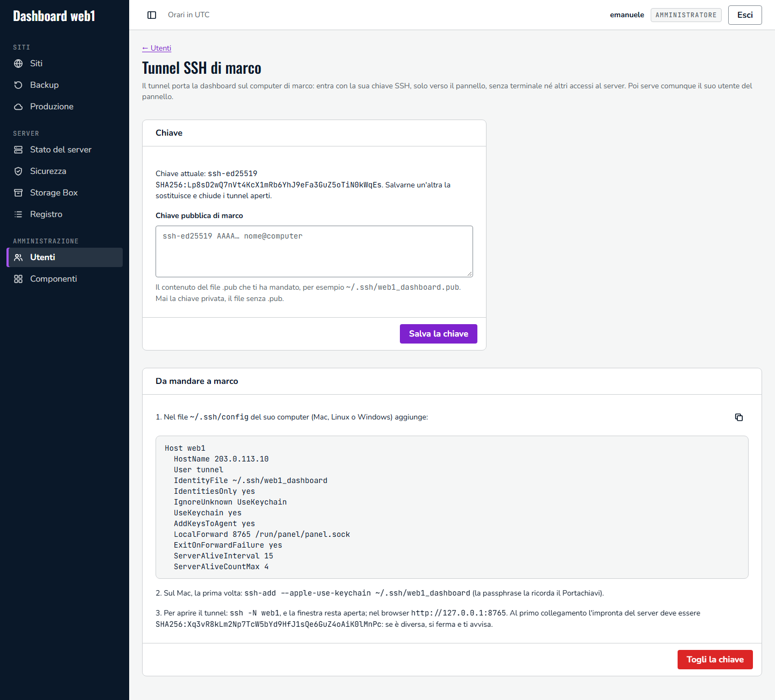Click the ssh-add --apple-use-keychain command
This screenshot has height=700, width=775.
357,593
